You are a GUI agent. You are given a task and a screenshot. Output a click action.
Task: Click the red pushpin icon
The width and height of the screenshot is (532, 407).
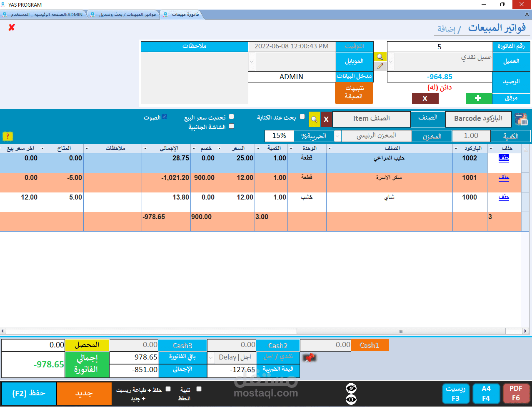[309, 357]
